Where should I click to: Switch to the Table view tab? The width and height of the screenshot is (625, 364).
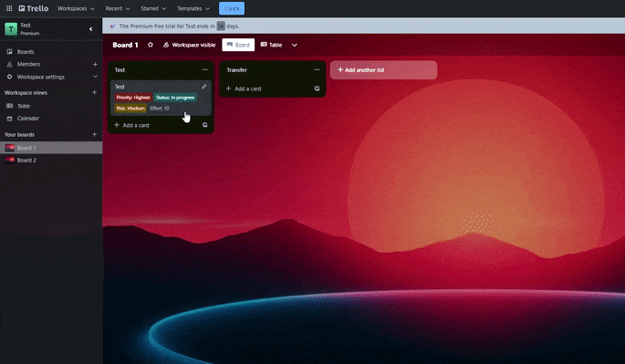(272, 45)
